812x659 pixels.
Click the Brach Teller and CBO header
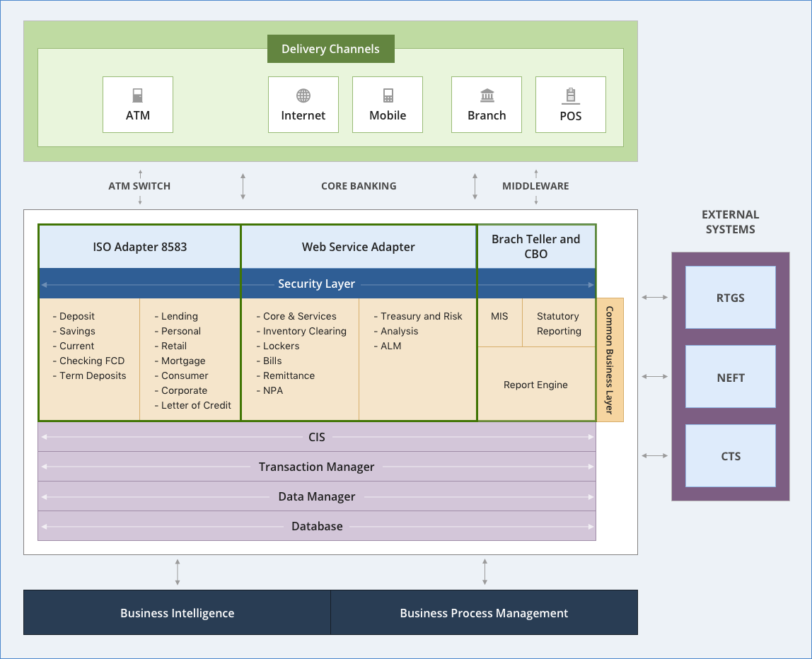(535, 247)
